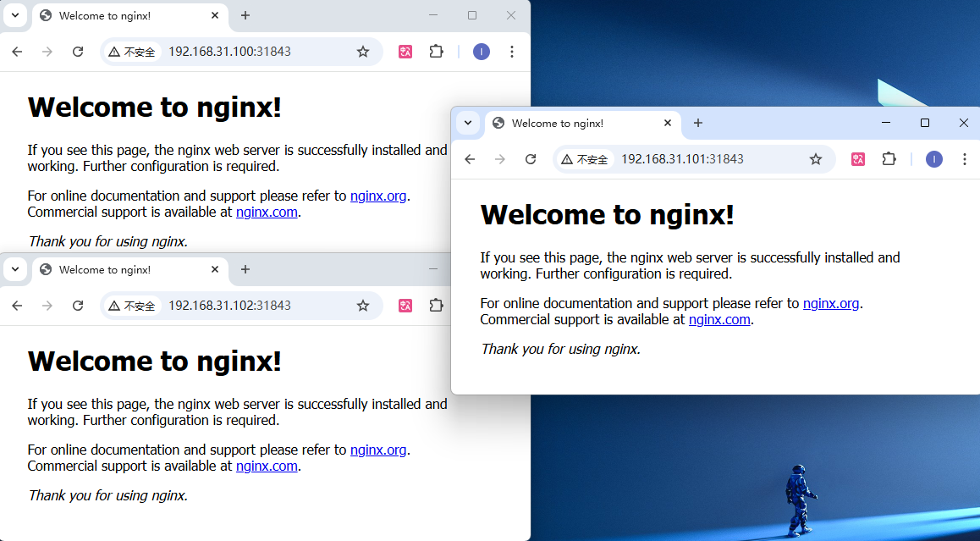980x541 pixels.
Task: Click forward arrow in 192.168.31.101 window
Action: click(499, 159)
